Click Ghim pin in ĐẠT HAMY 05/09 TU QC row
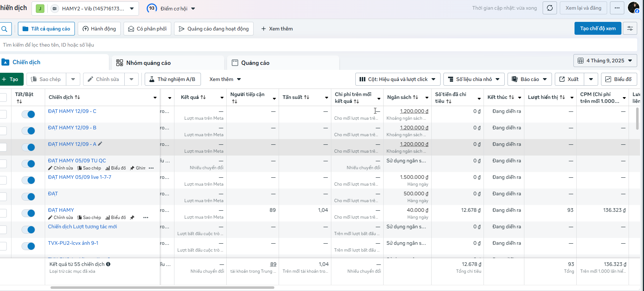644x291 pixels. (x=138, y=168)
